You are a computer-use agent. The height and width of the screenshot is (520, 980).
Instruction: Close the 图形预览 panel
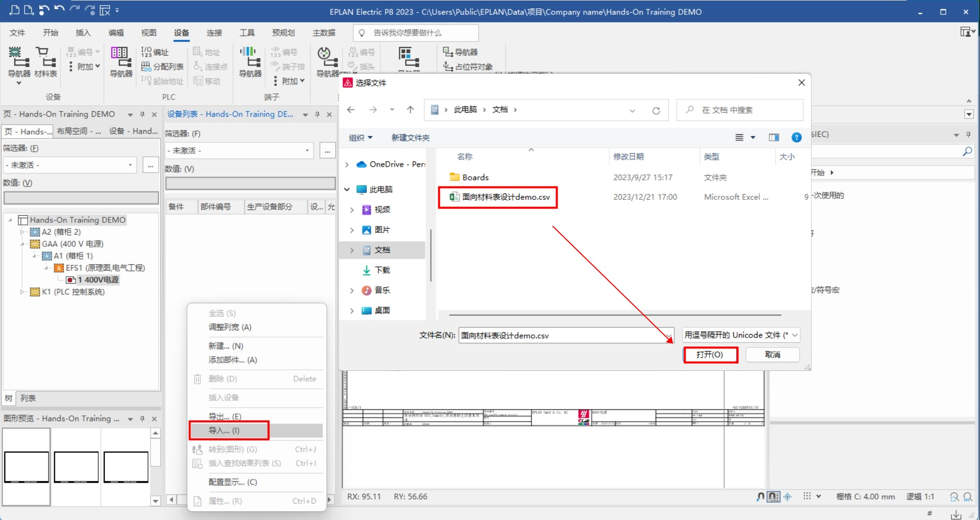click(x=154, y=419)
